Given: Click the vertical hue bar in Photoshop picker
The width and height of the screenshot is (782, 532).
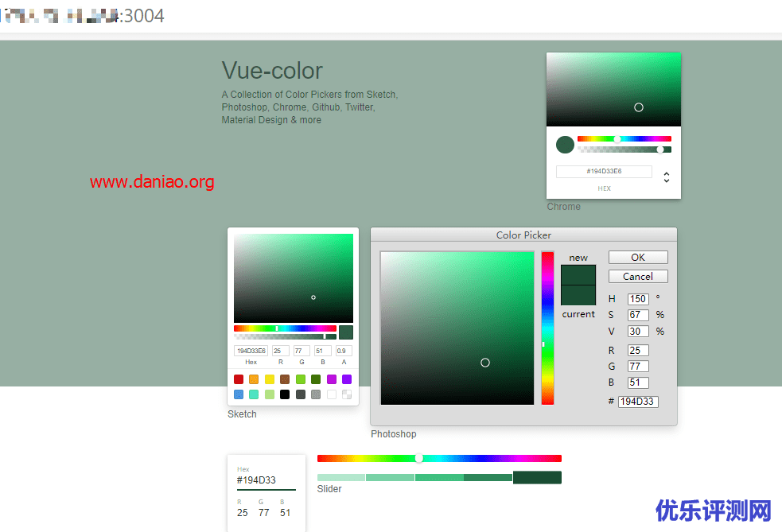Looking at the screenshot, I should 547,328.
